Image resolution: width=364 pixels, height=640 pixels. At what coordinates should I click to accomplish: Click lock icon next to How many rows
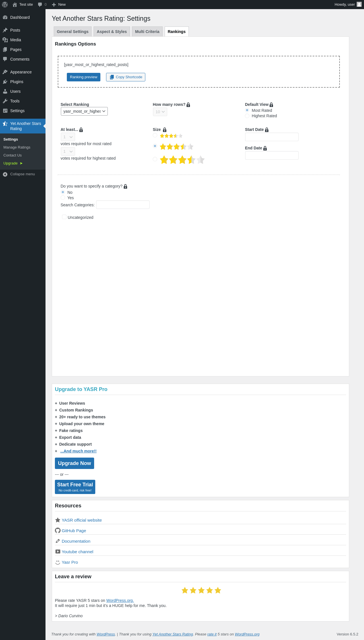[x=188, y=105]
